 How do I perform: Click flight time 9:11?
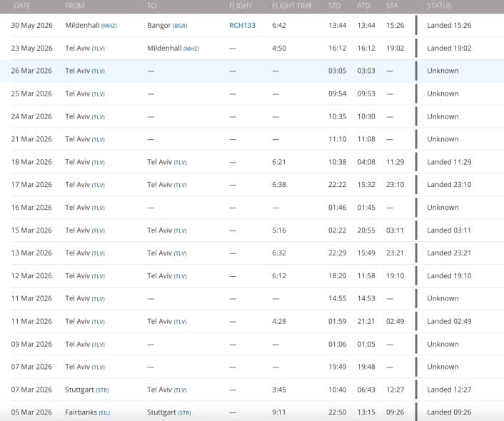(278, 412)
